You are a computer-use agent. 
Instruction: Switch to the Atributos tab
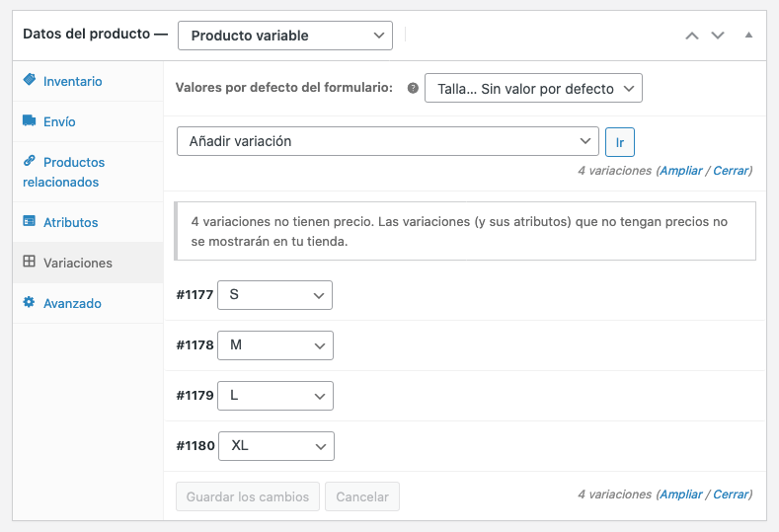pos(70,222)
